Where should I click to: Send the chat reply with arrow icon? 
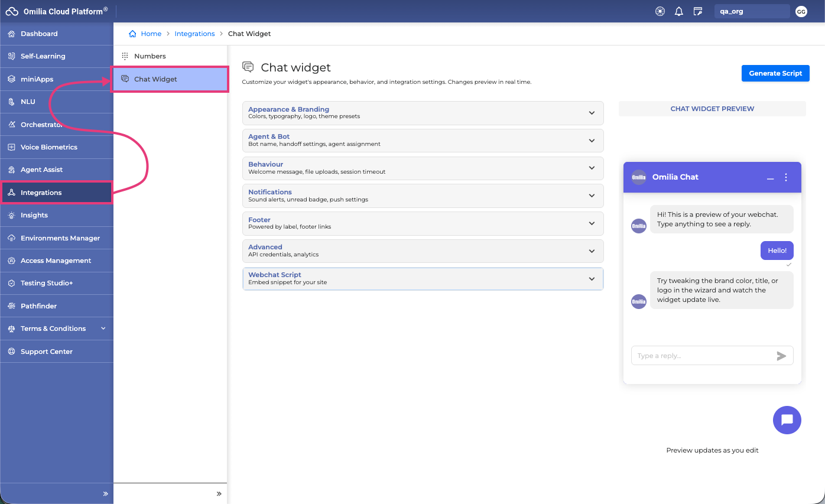point(781,356)
